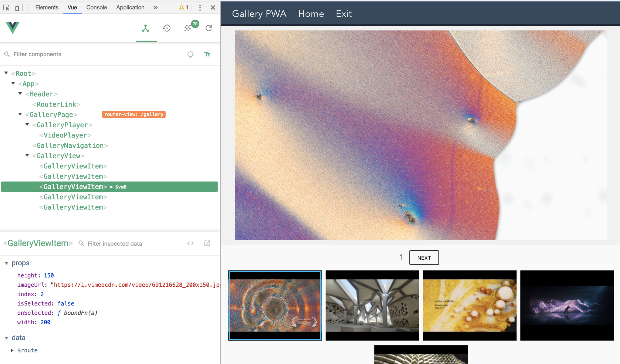Open the Vue components tree tab icon
The height and width of the screenshot is (364, 620).
pos(146,28)
